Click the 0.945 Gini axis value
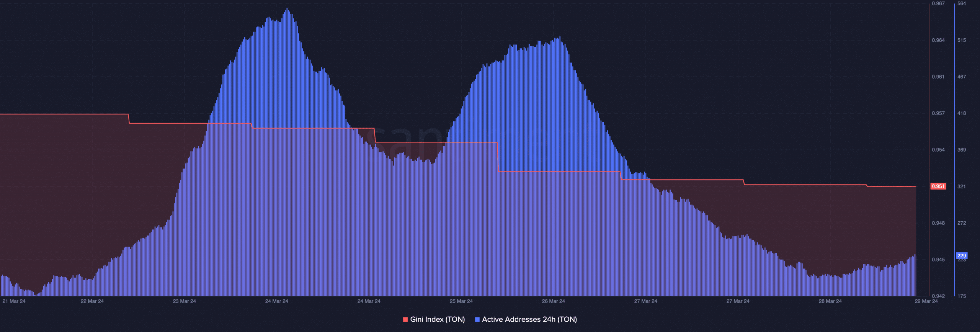 tap(938, 260)
